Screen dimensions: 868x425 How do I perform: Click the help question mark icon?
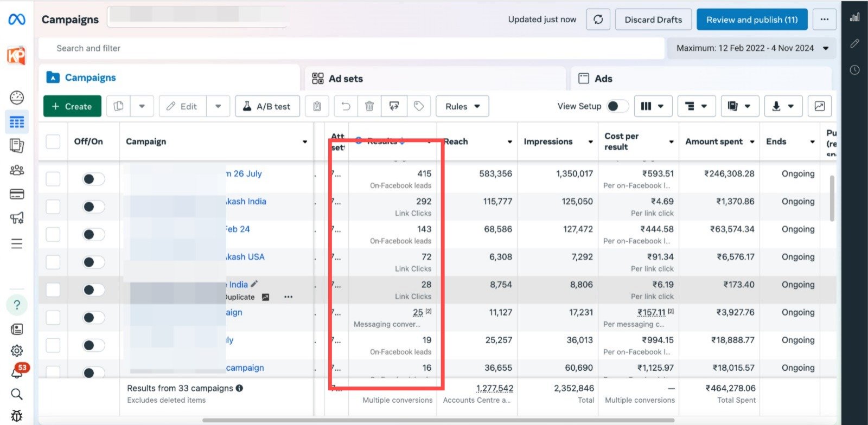(17, 305)
